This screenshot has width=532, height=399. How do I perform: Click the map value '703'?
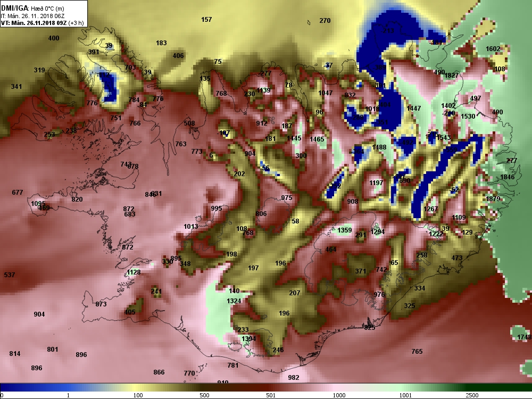pyautogui.click(x=130, y=68)
